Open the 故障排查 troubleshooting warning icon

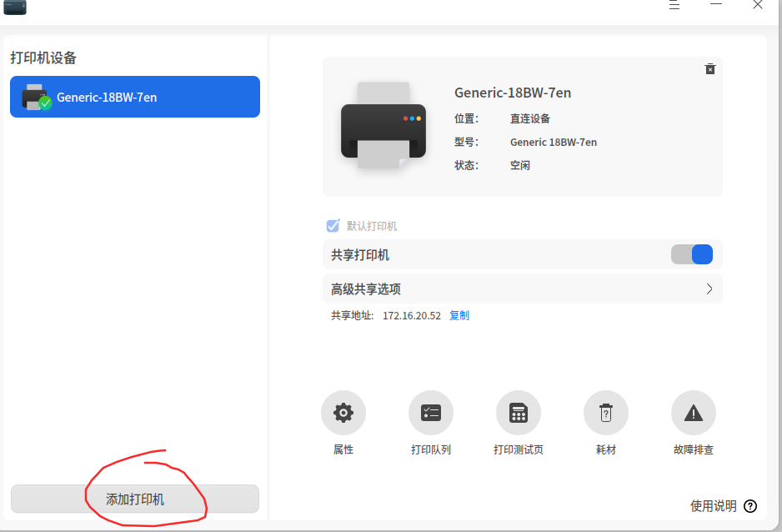pos(694,413)
